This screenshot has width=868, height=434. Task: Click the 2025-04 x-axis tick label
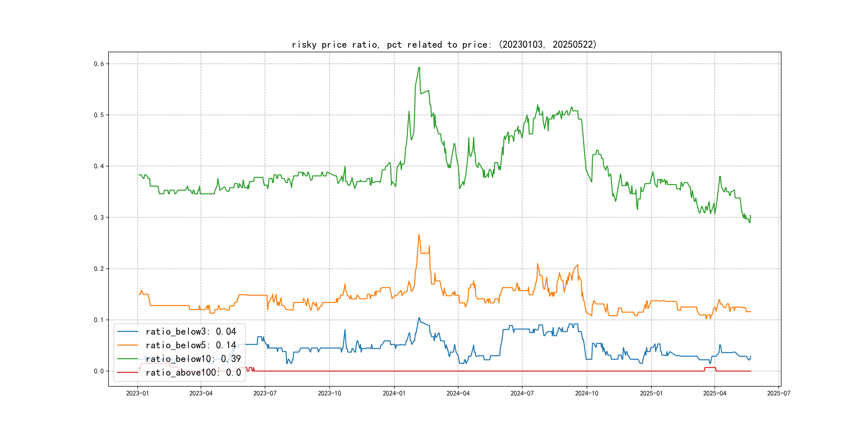(715, 394)
